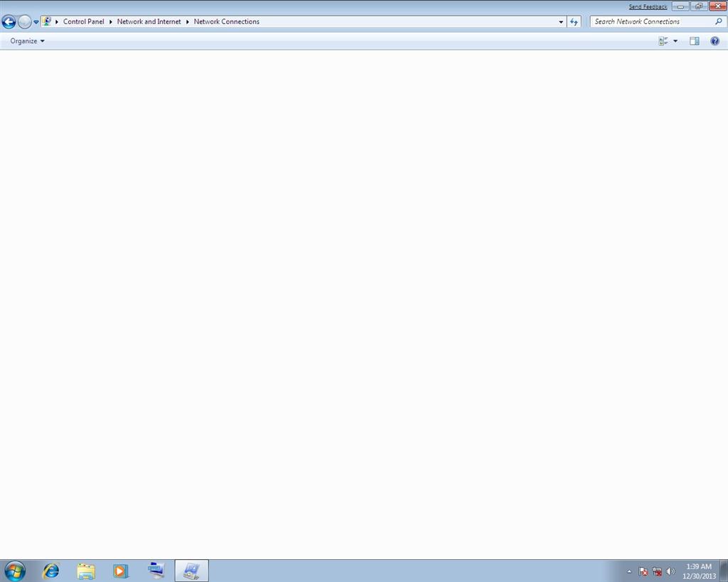Open the Organize menu

pyautogui.click(x=28, y=41)
